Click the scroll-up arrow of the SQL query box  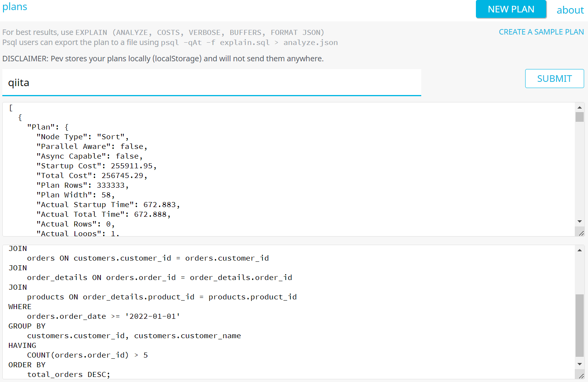click(579, 250)
